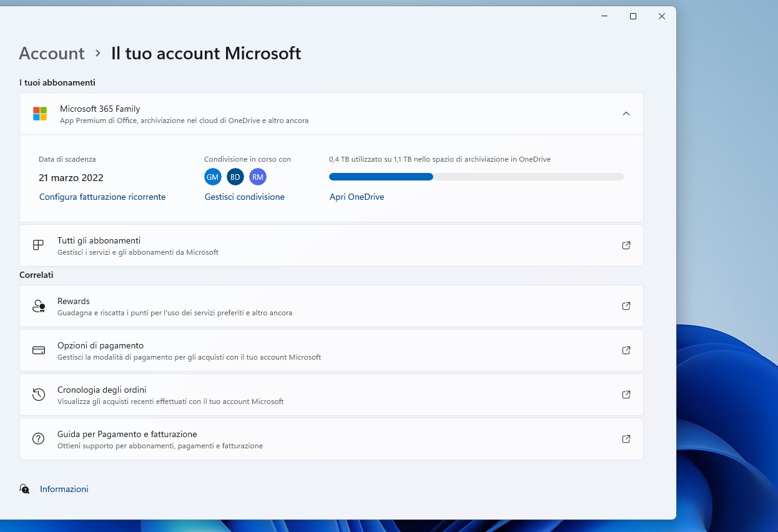Click the 0,4 TB utilizzato storage text

point(440,159)
